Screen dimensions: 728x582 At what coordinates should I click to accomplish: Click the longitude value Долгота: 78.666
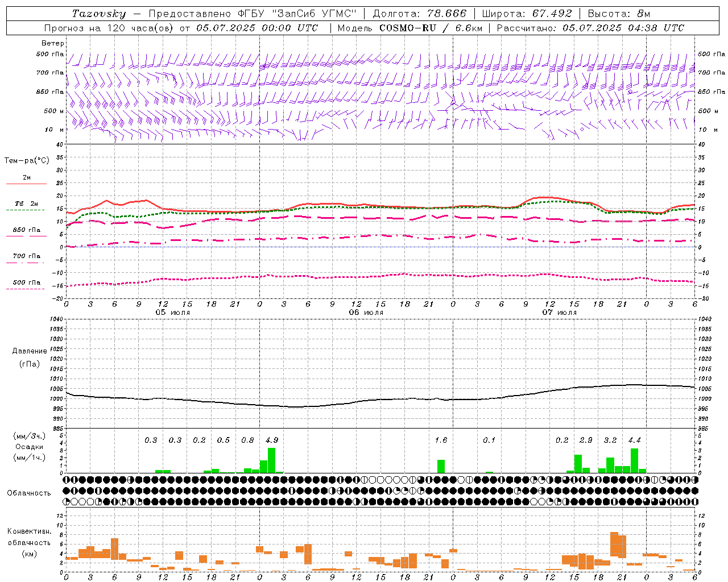[x=419, y=14]
